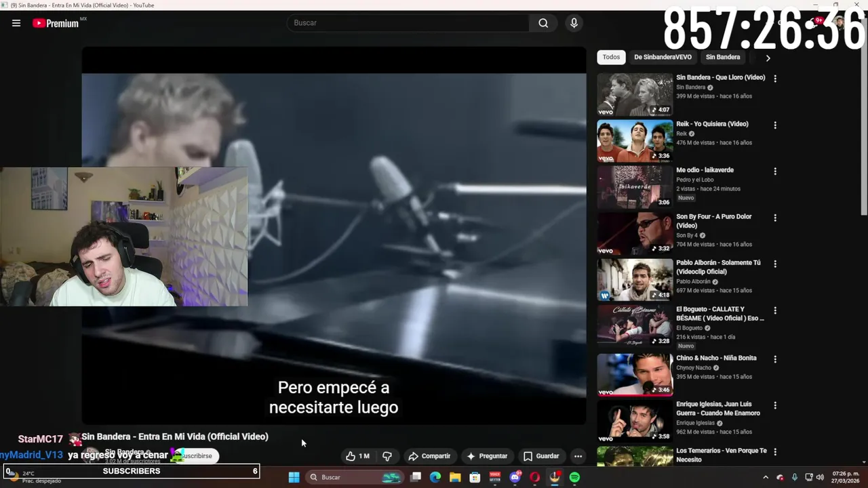Open more actions ellipsis under video
868x488 pixels.
click(x=578, y=456)
